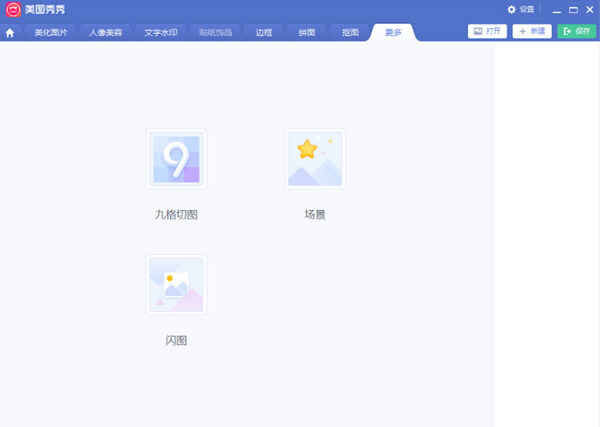
Task: Switch to the 文字水印 tab
Action: [x=161, y=33]
